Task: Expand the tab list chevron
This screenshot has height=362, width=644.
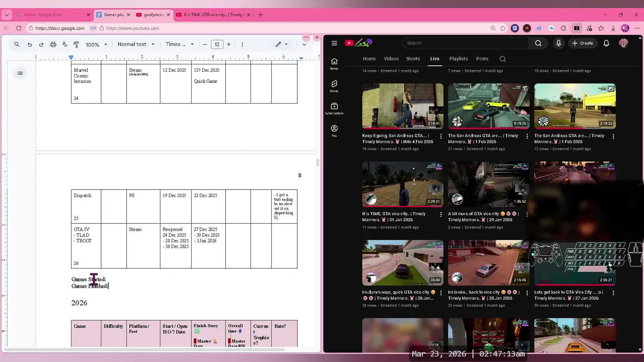Action: pos(7,15)
